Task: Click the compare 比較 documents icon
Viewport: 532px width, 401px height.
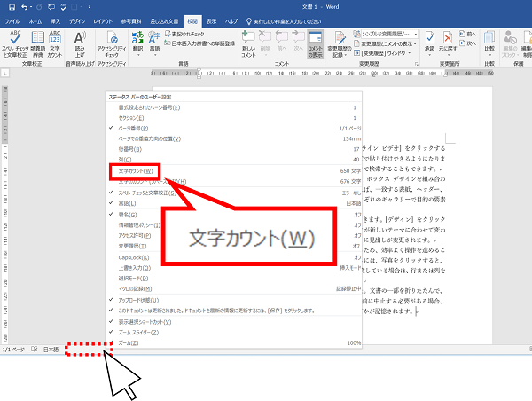Action: coord(489,44)
